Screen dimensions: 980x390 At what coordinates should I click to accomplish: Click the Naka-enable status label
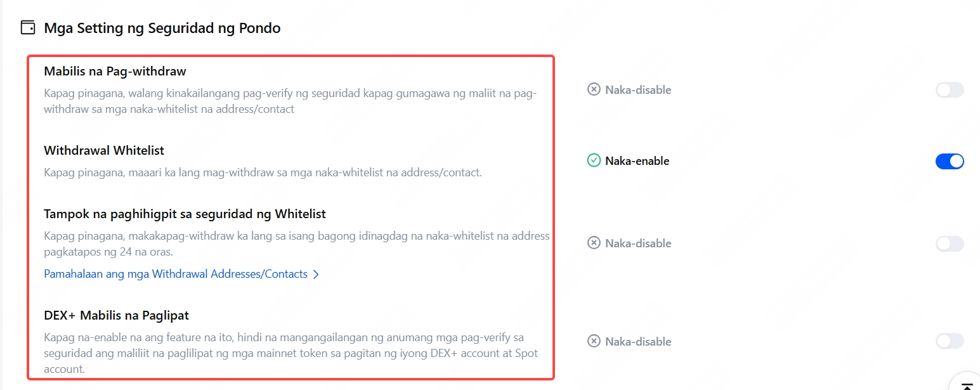(x=637, y=161)
